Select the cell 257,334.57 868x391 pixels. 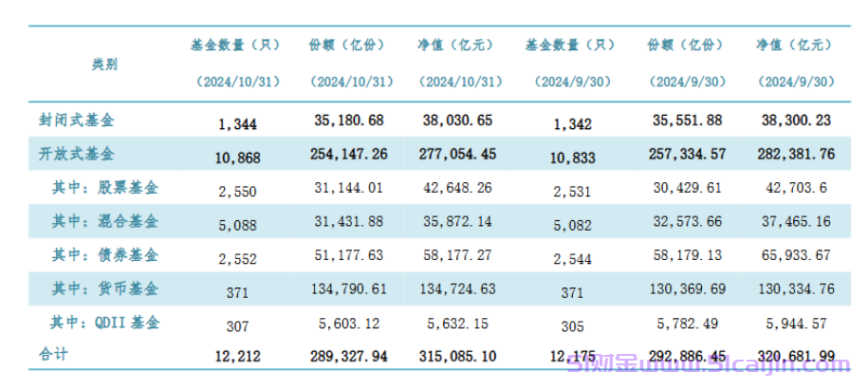point(686,154)
